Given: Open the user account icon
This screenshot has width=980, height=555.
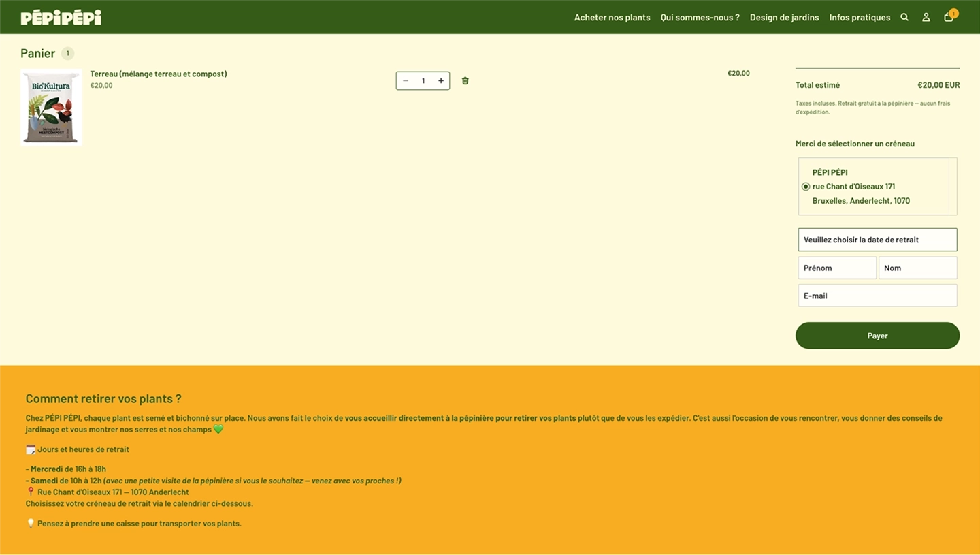Looking at the screenshot, I should (x=926, y=17).
